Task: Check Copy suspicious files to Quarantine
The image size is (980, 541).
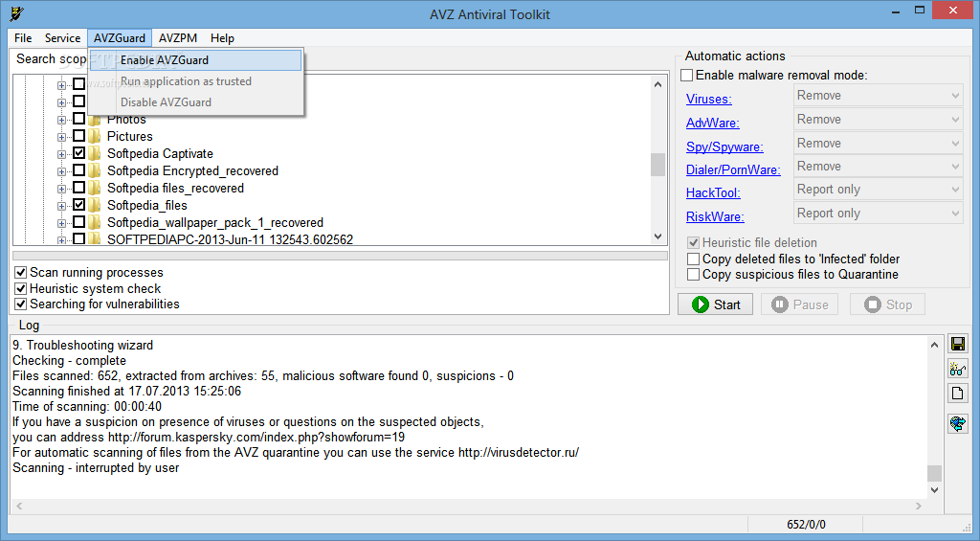Action: tap(693, 275)
